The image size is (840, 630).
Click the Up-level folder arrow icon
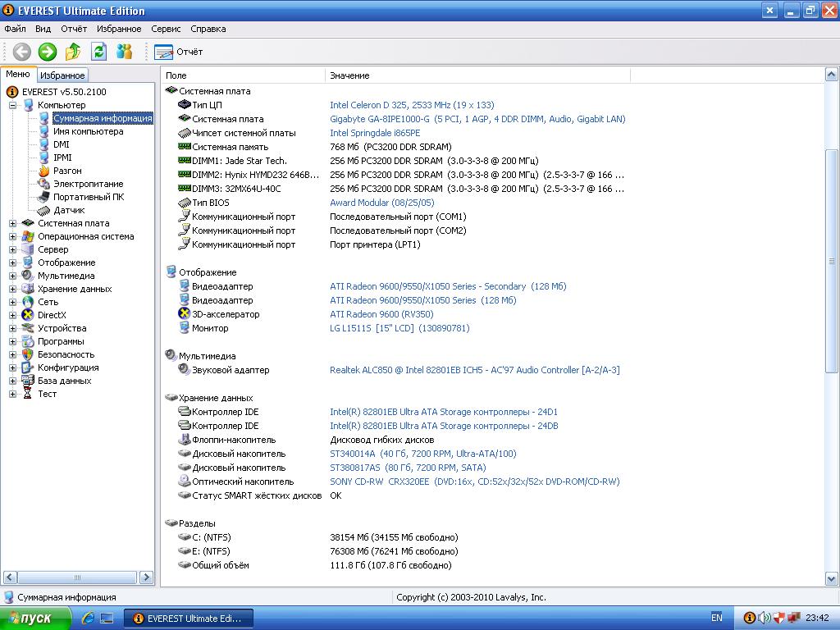coord(73,52)
